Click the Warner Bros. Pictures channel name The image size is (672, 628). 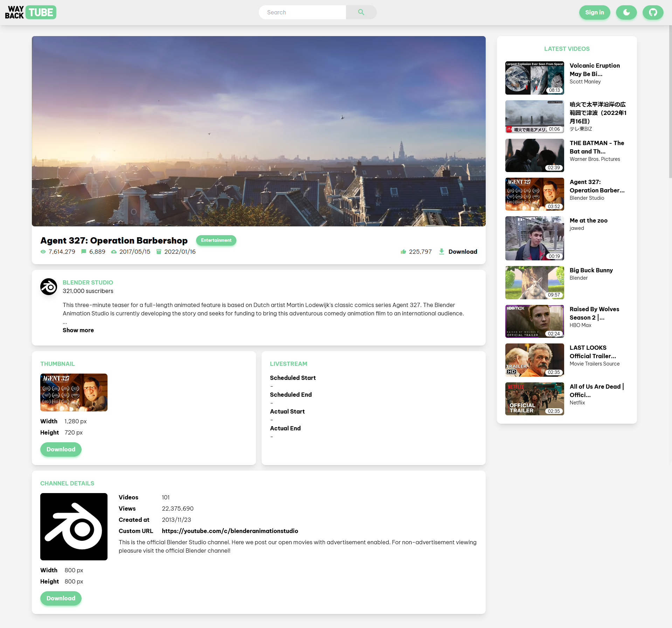(x=595, y=159)
